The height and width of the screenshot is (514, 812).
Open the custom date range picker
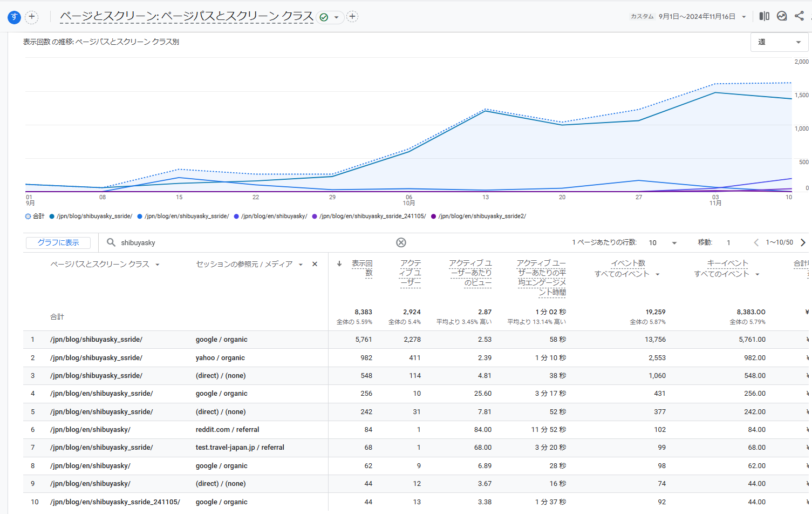(696, 17)
